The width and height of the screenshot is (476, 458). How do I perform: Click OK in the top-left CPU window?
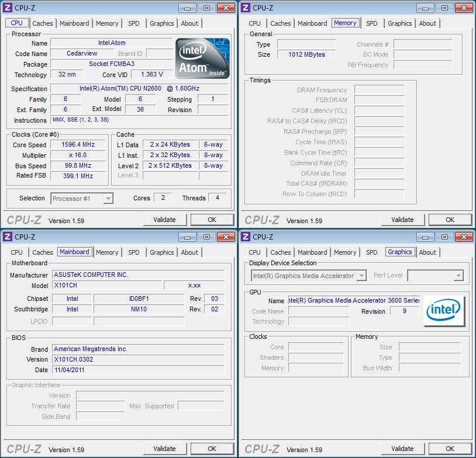212,220
